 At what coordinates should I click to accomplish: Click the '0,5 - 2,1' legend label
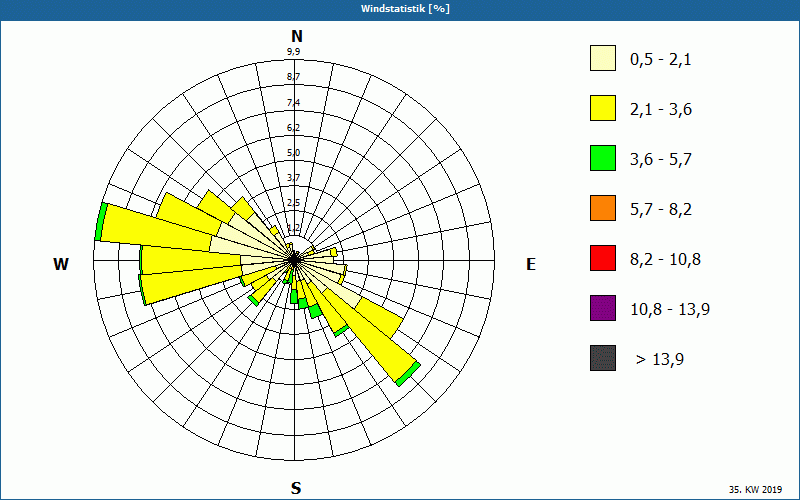pyautogui.click(x=661, y=60)
